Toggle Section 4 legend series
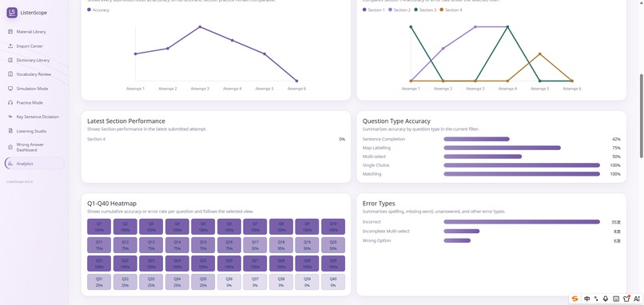The image size is (644, 305). [451, 10]
